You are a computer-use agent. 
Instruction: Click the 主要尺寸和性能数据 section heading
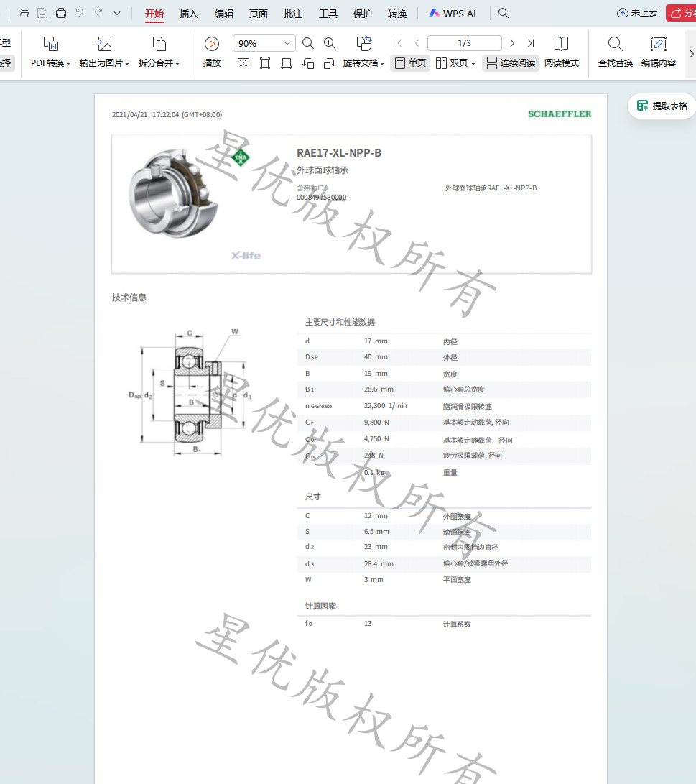(340, 323)
